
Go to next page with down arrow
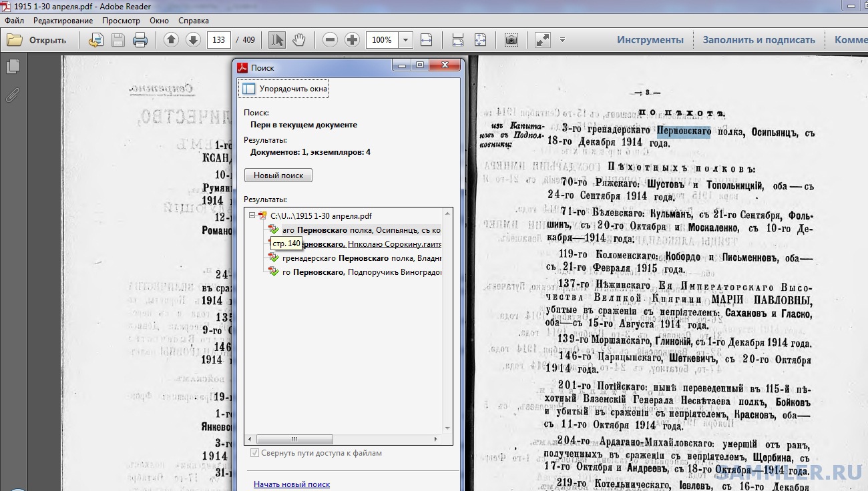tap(193, 40)
